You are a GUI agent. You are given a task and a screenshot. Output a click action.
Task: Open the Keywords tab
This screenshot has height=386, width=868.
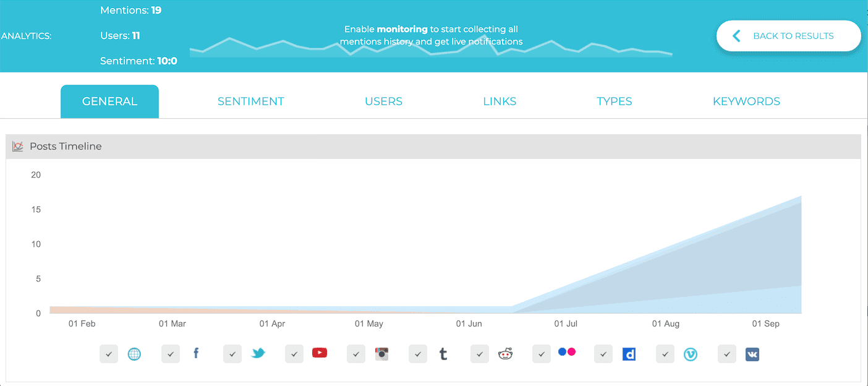747,101
